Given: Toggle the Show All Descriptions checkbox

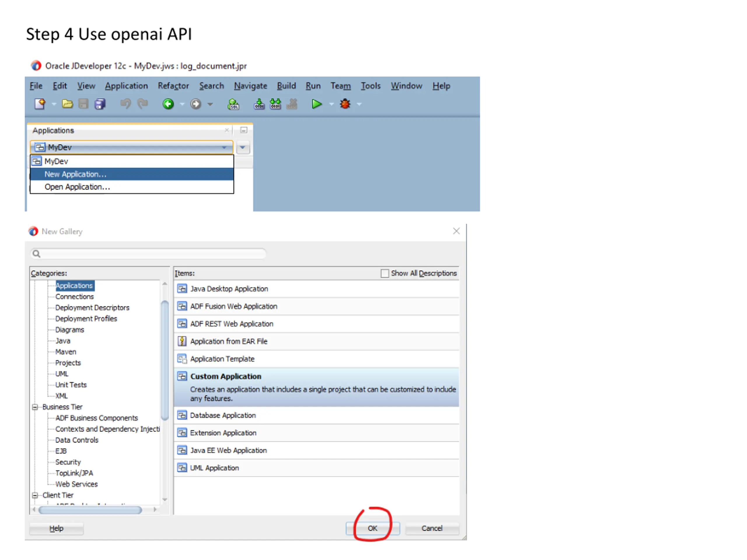Looking at the screenshot, I should click(x=384, y=273).
